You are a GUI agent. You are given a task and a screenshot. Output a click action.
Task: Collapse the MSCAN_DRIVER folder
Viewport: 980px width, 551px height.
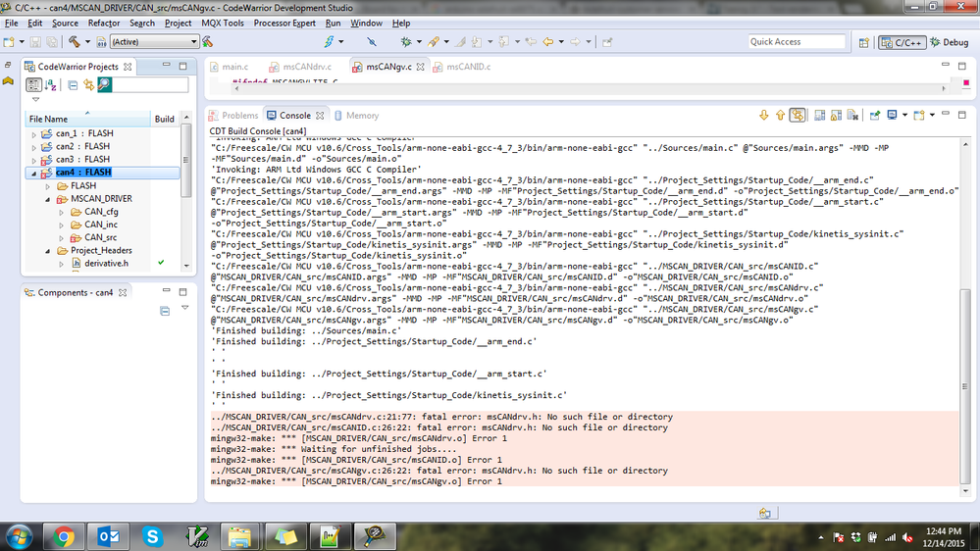pyautogui.click(x=47, y=199)
